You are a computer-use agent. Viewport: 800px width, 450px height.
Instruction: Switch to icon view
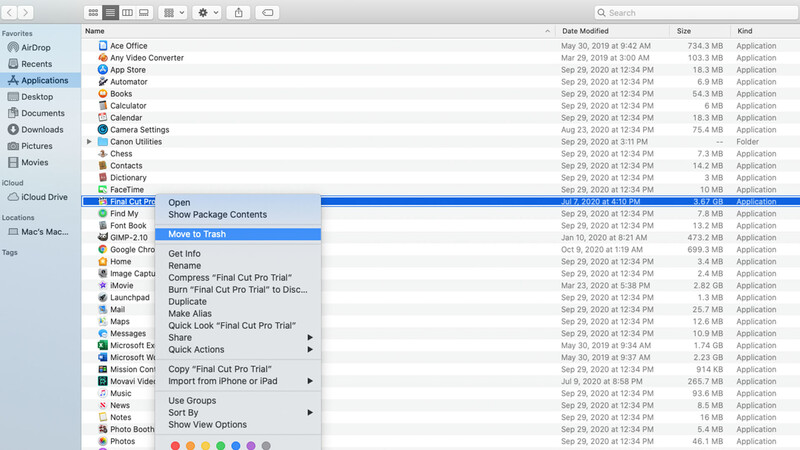[93, 12]
